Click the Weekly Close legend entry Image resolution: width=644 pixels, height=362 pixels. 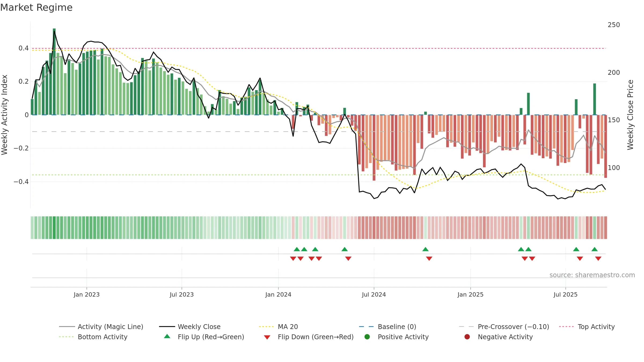click(x=190, y=327)
